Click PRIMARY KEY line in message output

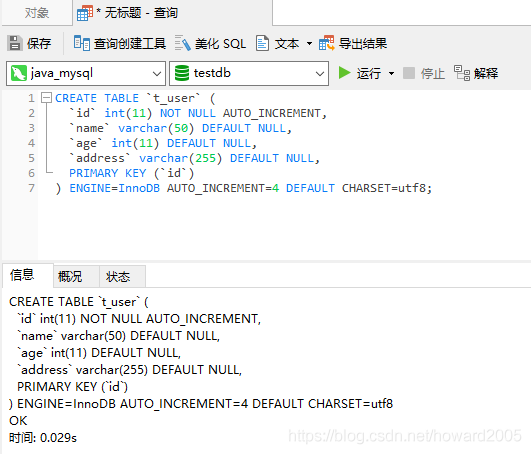(72, 387)
